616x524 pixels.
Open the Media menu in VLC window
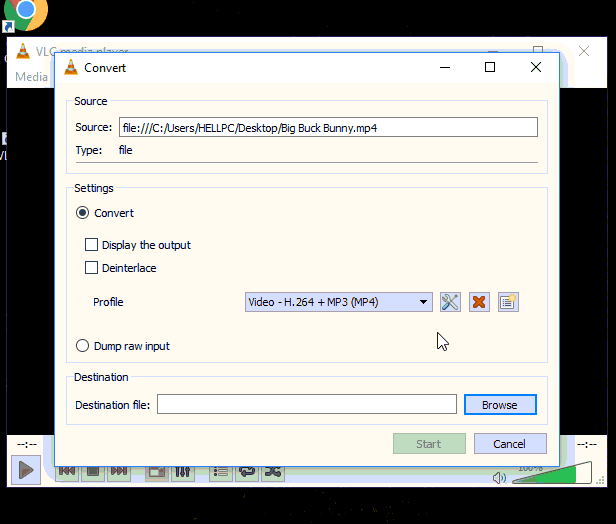click(31, 77)
